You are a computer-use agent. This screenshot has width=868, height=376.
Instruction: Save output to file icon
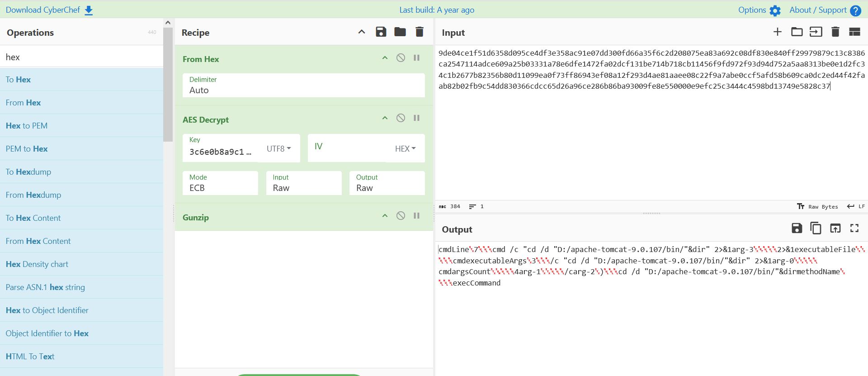point(797,228)
